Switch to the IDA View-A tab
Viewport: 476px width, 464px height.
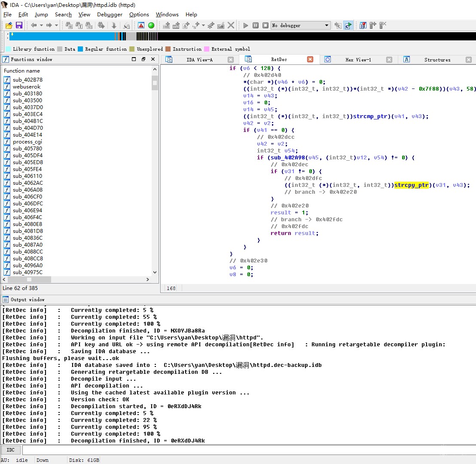pyautogui.click(x=199, y=60)
